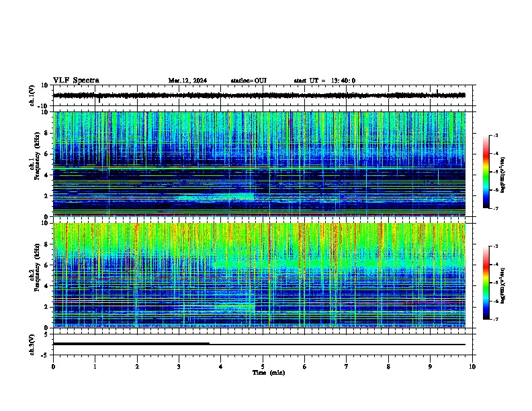Click the ch.1 spectrogram color scale bar
The height and width of the screenshot is (411, 532).
click(x=486, y=172)
